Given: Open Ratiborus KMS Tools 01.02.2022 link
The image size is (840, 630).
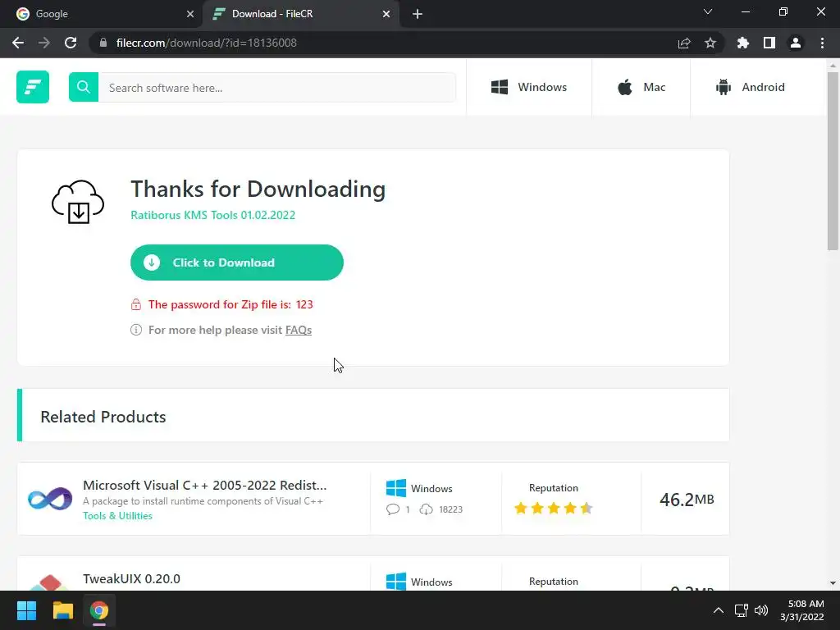Looking at the screenshot, I should point(212,215).
